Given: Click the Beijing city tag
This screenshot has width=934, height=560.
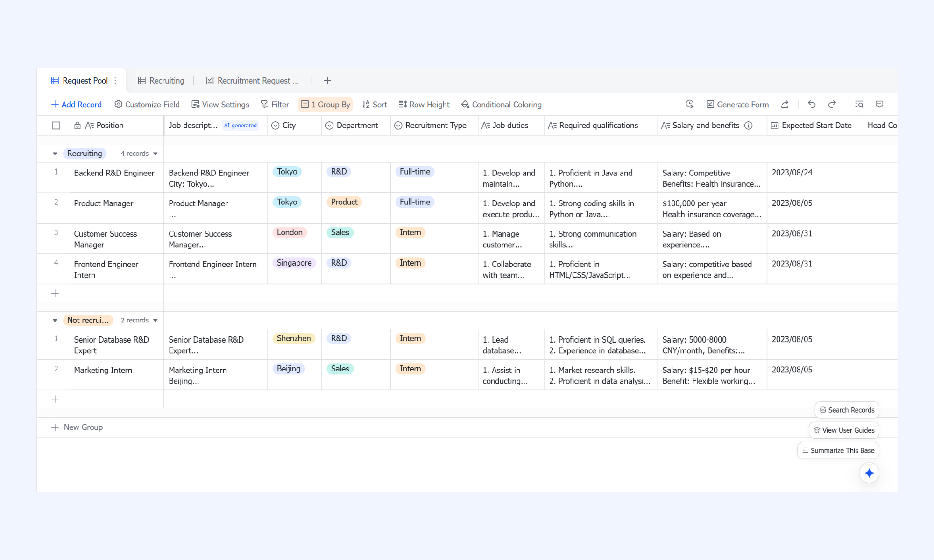Looking at the screenshot, I should click(289, 369).
